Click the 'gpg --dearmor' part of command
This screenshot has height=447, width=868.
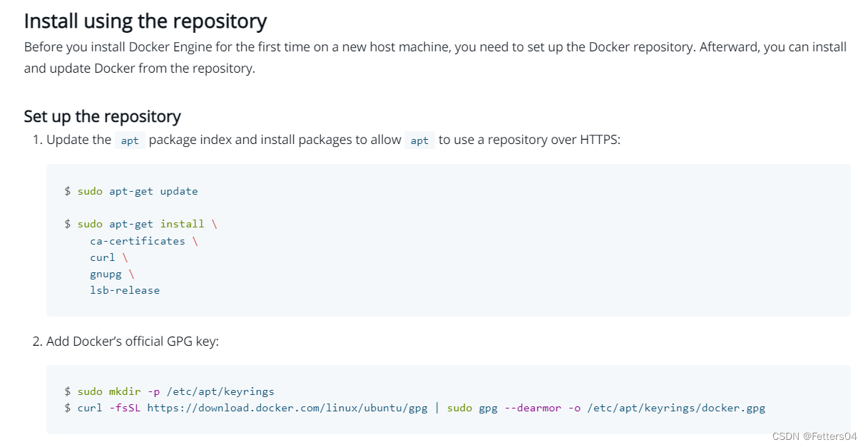[520, 408]
